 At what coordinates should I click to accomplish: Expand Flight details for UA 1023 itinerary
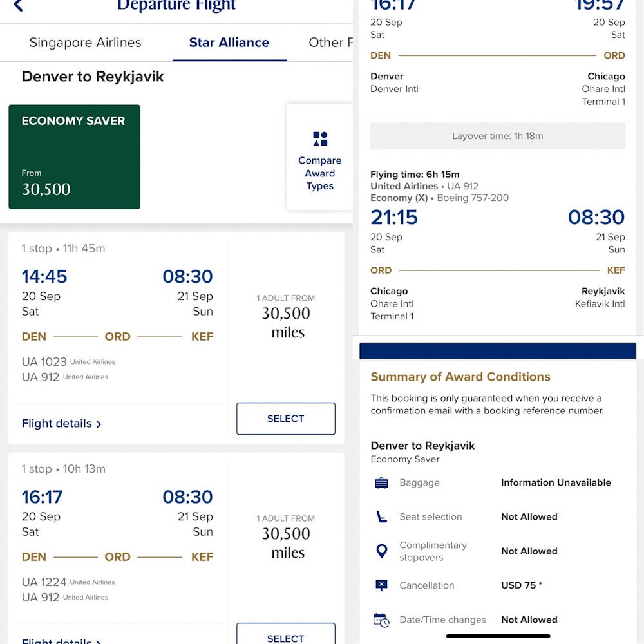[61, 424]
